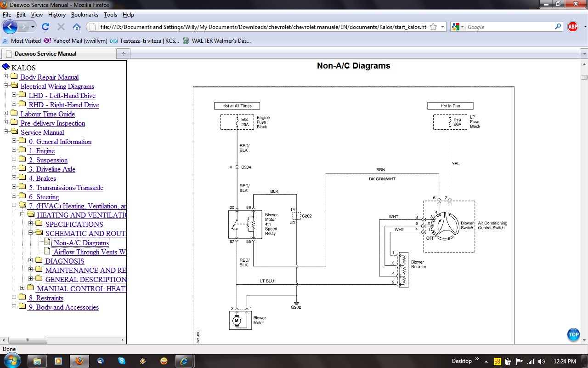This screenshot has height=368, width=588.
Task: Select the KALOS book icon
Action: [6, 67]
